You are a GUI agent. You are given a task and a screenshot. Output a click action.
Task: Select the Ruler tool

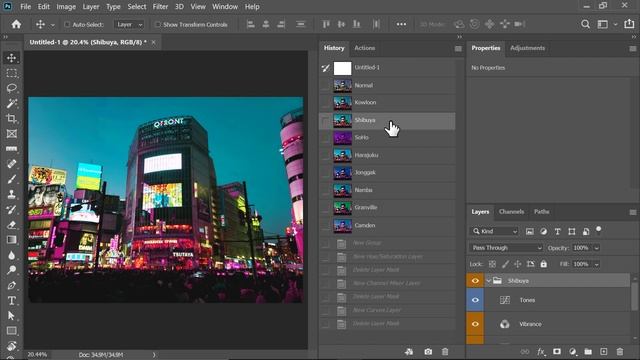pyautogui.click(x=11, y=149)
